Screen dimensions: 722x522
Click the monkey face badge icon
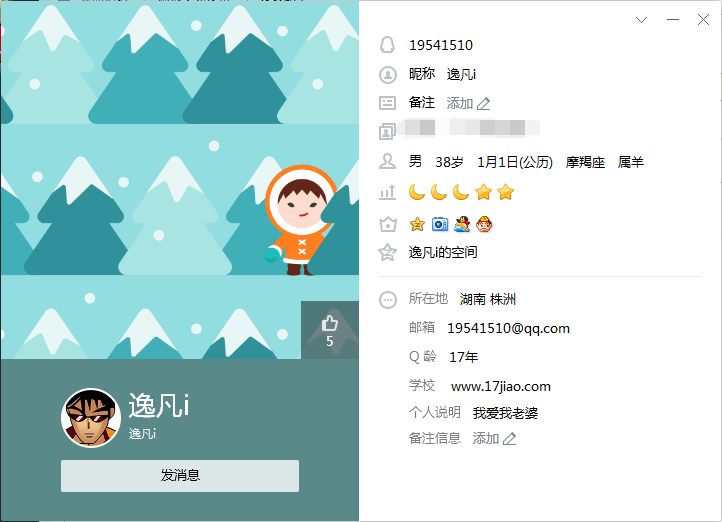484,224
